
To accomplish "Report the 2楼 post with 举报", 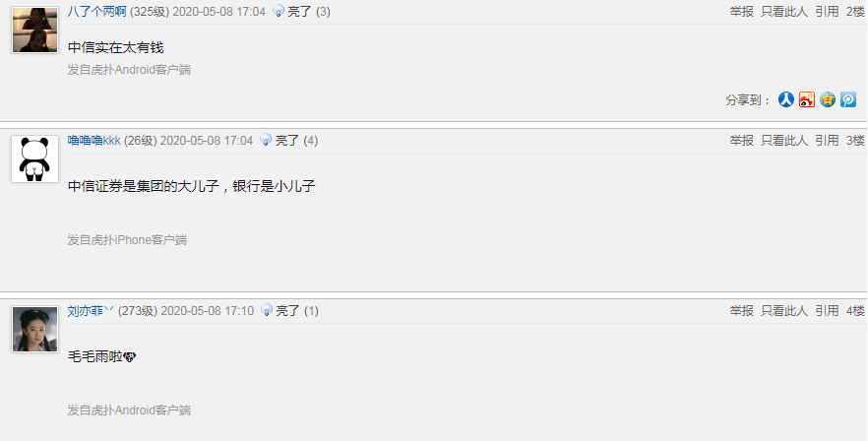I will tap(742, 12).
